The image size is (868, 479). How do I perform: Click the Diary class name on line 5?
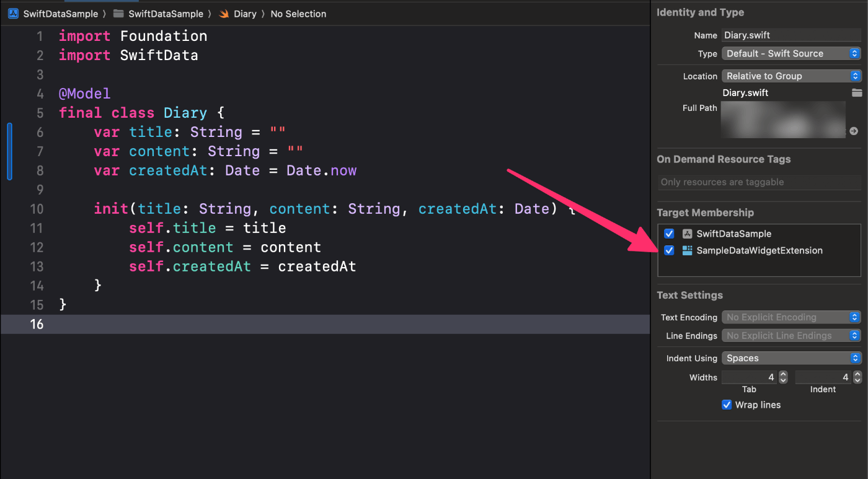(x=185, y=113)
